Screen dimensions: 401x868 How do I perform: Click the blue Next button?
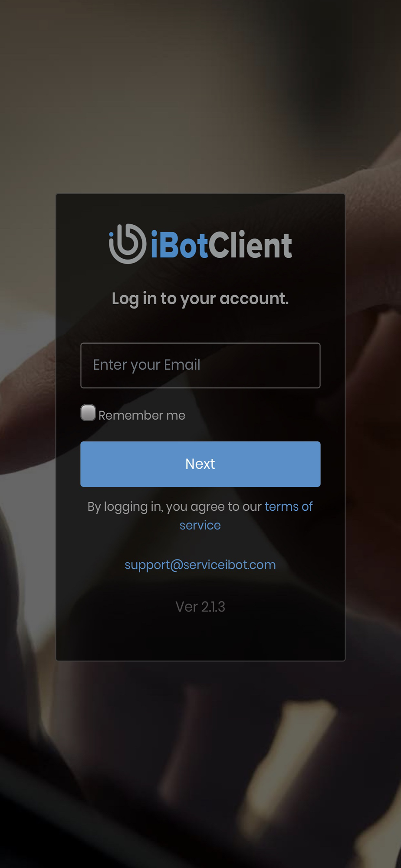click(x=200, y=464)
